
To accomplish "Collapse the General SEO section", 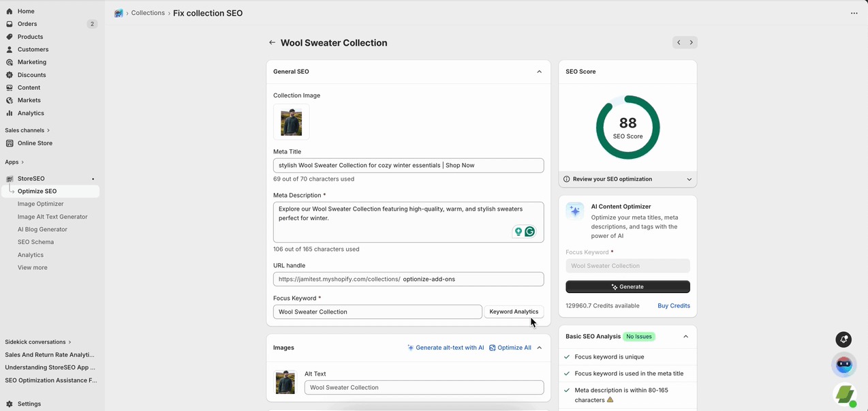I will [539, 71].
